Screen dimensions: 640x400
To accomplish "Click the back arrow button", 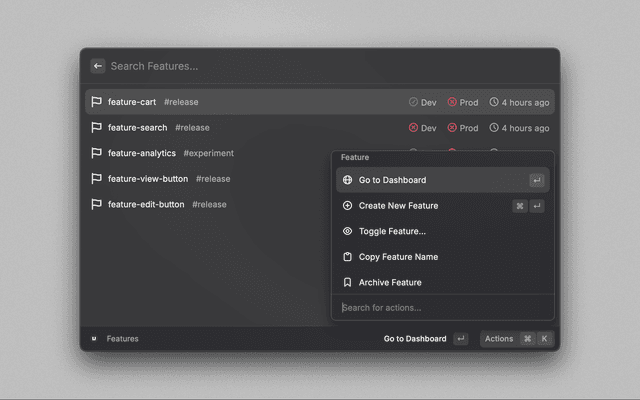I will (98, 66).
